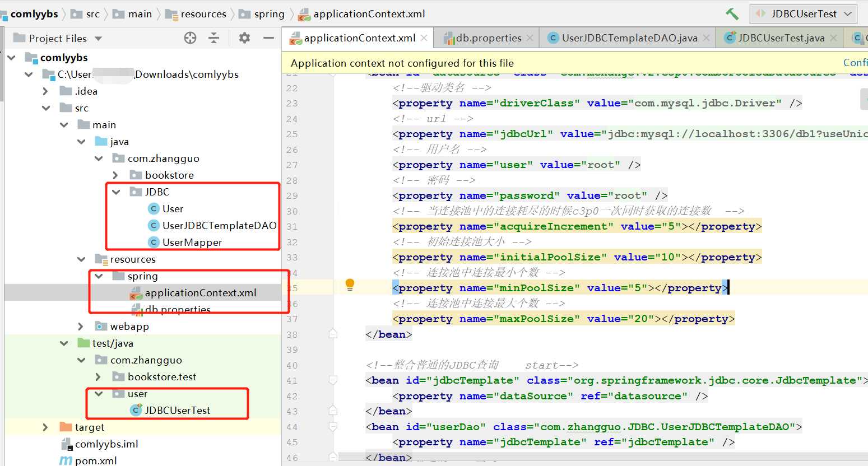Collapse the src folder arrow
868x466 pixels.
pyautogui.click(x=46, y=108)
